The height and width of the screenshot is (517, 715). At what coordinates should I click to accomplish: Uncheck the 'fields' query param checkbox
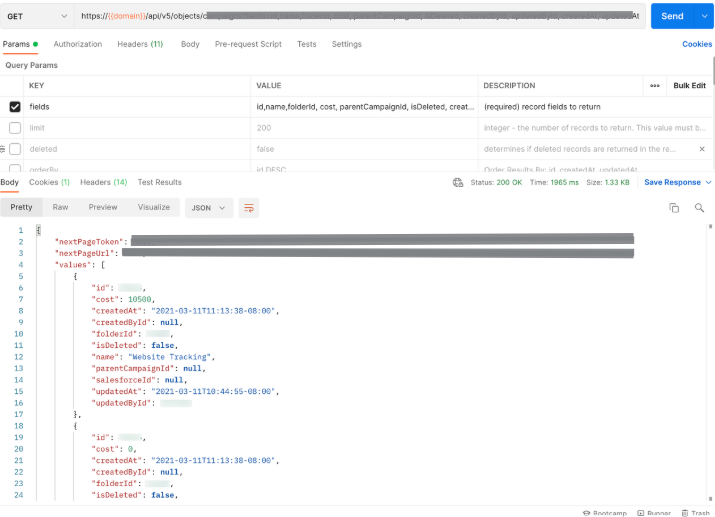15,107
